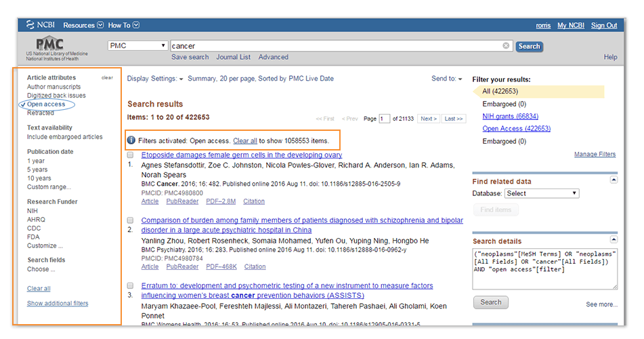Toggle the Open access filter
This screenshot has width=644, height=339.
[46, 104]
